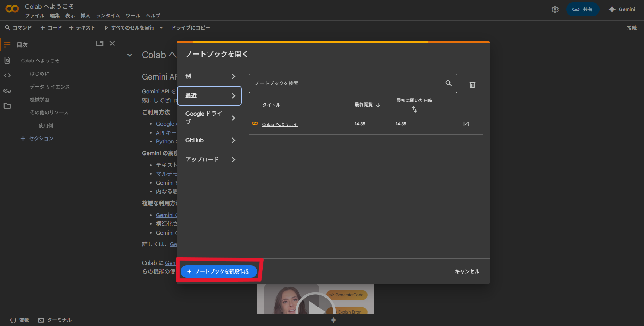Select the Google ドライブ tab

209,118
